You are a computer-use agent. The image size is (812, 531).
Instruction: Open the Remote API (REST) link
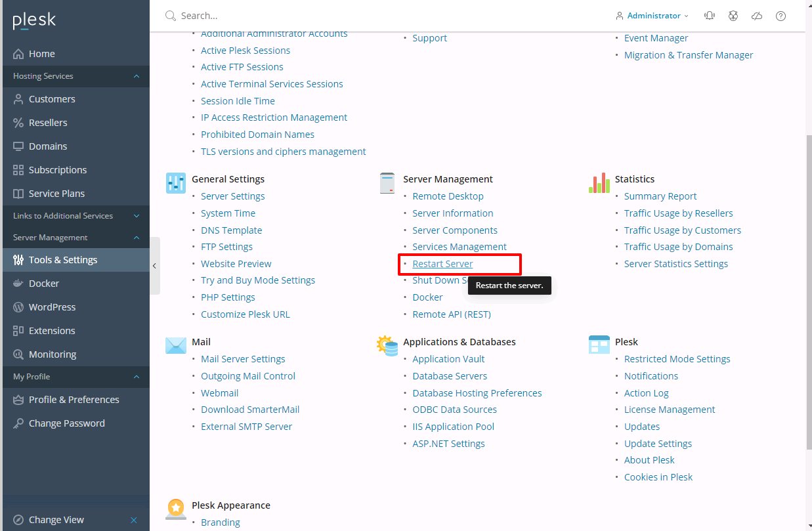click(452, 314)
